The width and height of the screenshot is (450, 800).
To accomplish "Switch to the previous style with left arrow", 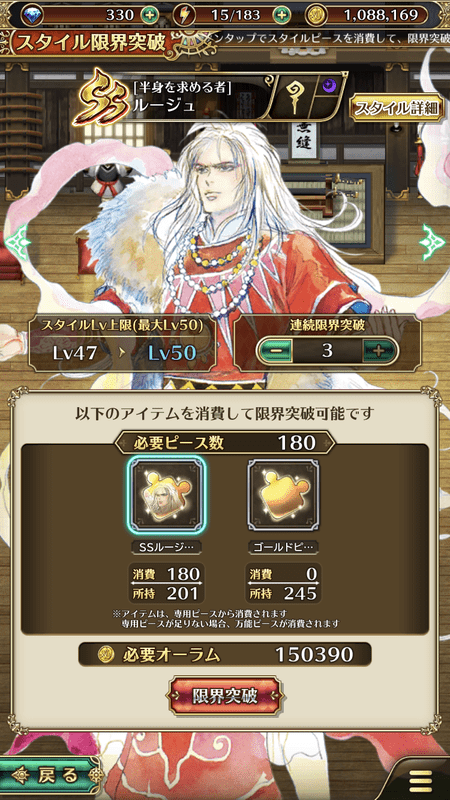I will [16, 242].
